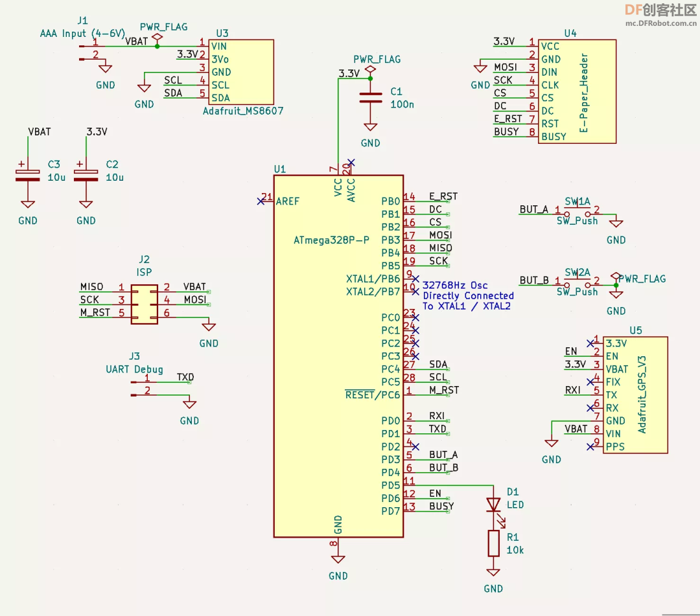Image resolution: width=700 pixels, height=616 pixels.
Task: Select the GND symbol under J1 pin 2
Action: [x=106, y=69]
